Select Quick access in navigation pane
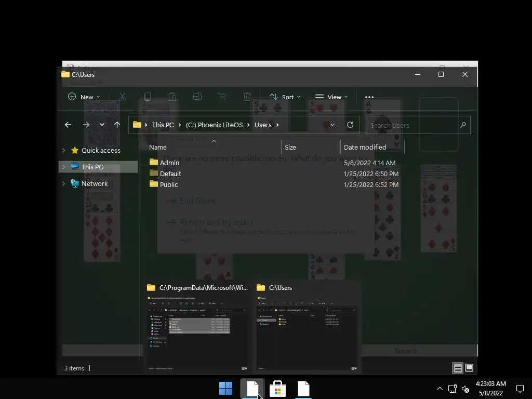 point(100,150)
